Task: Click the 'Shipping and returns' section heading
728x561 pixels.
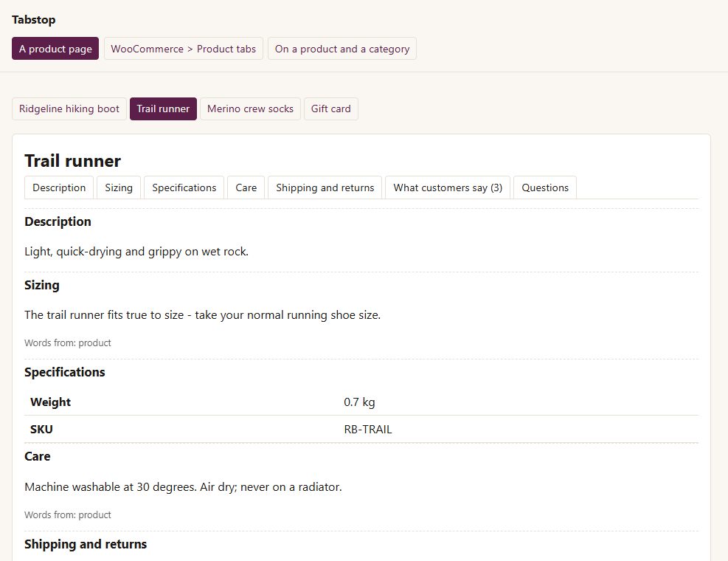Action: point(86,544)
